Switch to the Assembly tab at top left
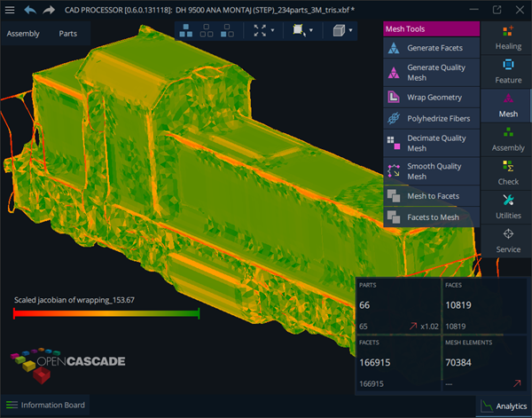This screenshot has width=532, height=418. [23, 34]
